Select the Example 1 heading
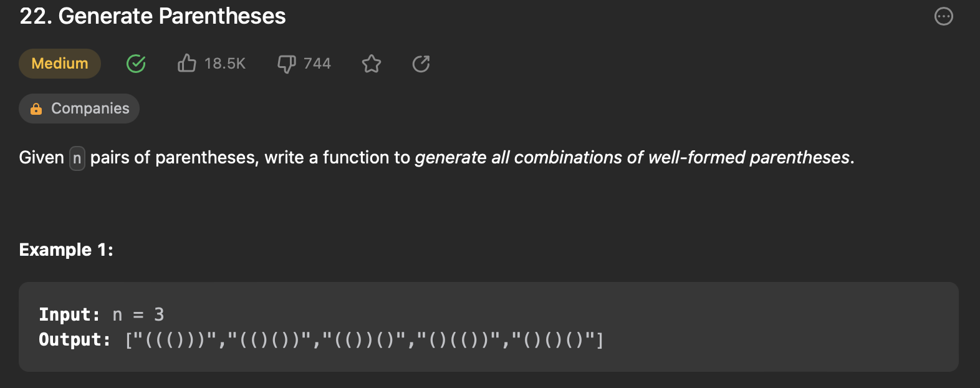 [65, 250]
